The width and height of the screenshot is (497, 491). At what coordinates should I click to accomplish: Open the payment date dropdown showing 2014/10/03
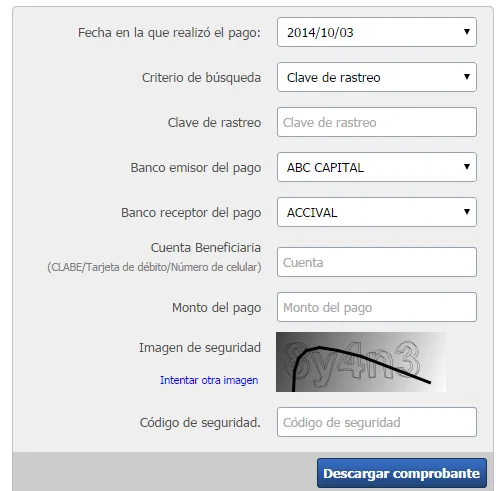click(x=377, y=32)
